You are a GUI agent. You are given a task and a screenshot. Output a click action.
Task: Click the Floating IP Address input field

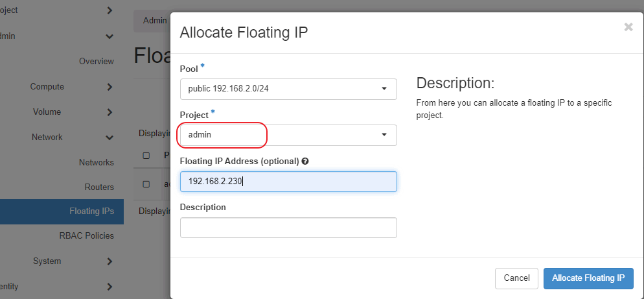tap(288, 182)
